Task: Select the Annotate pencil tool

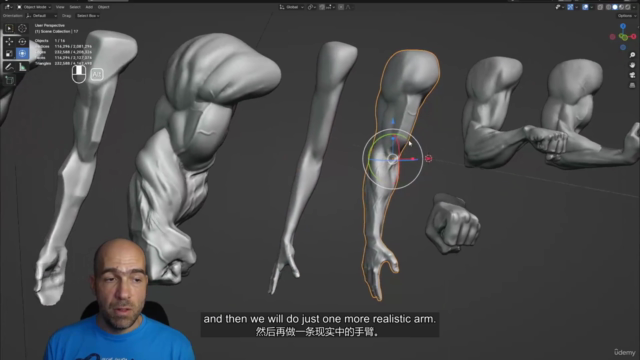Action: pyautogui.click(x=9, y=67)
